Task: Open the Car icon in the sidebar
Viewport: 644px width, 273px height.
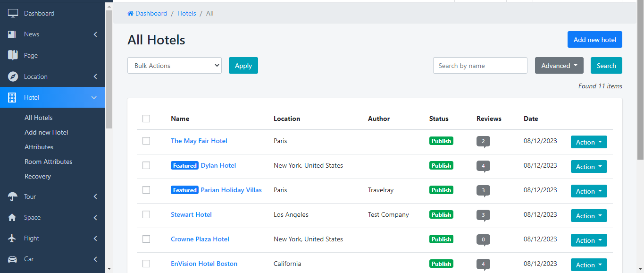Action: tap(12, 259)
